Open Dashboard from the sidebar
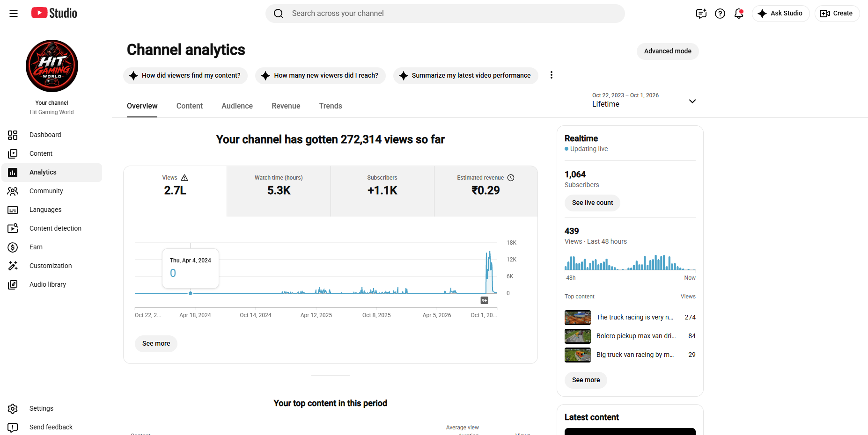868x435 pixels. [x=52, y=135]
